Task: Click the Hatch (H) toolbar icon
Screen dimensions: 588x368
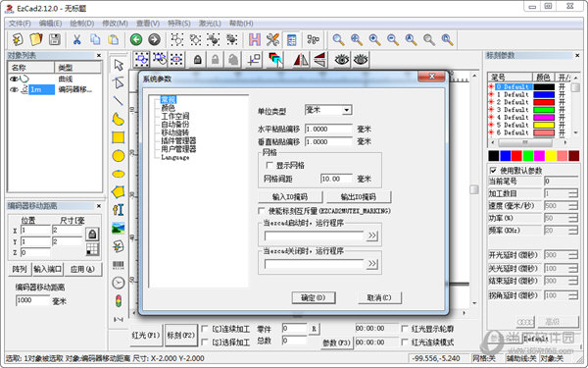Action: pos(255,39)
